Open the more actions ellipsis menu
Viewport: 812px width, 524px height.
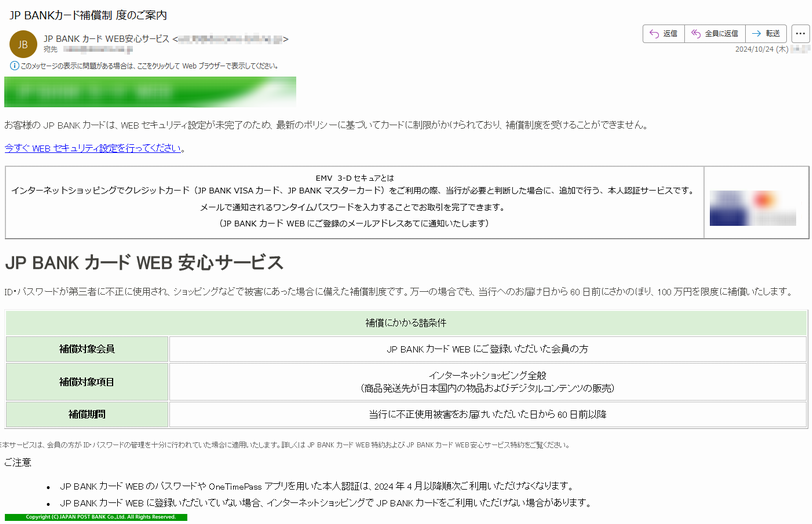coord(801,34)
